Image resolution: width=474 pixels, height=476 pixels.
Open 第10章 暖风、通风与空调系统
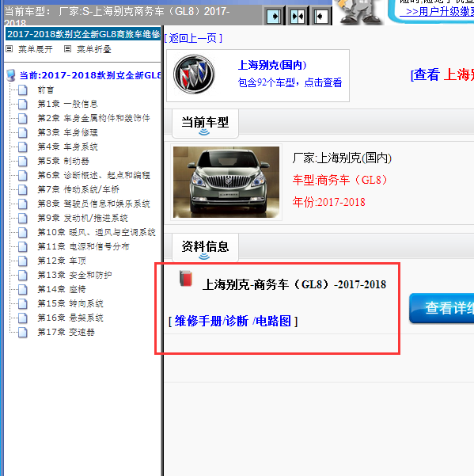click(x=96, y=233)
